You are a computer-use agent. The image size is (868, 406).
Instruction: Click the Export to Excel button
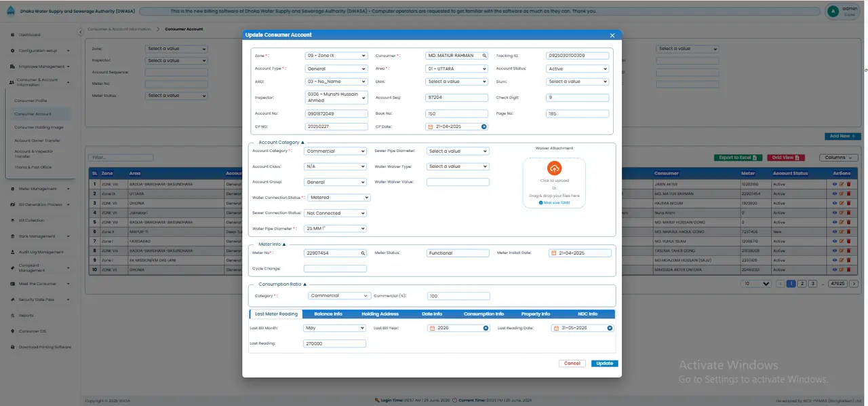(738, 158)
